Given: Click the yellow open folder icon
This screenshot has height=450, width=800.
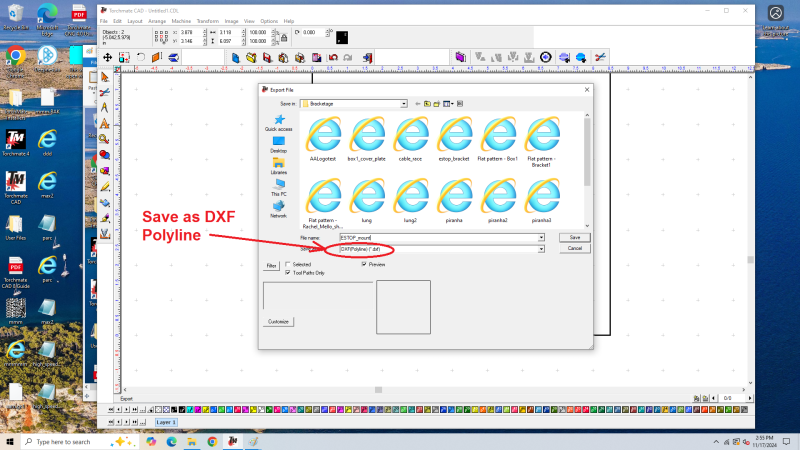Looking at the screenshot, I should pos(251,57).
